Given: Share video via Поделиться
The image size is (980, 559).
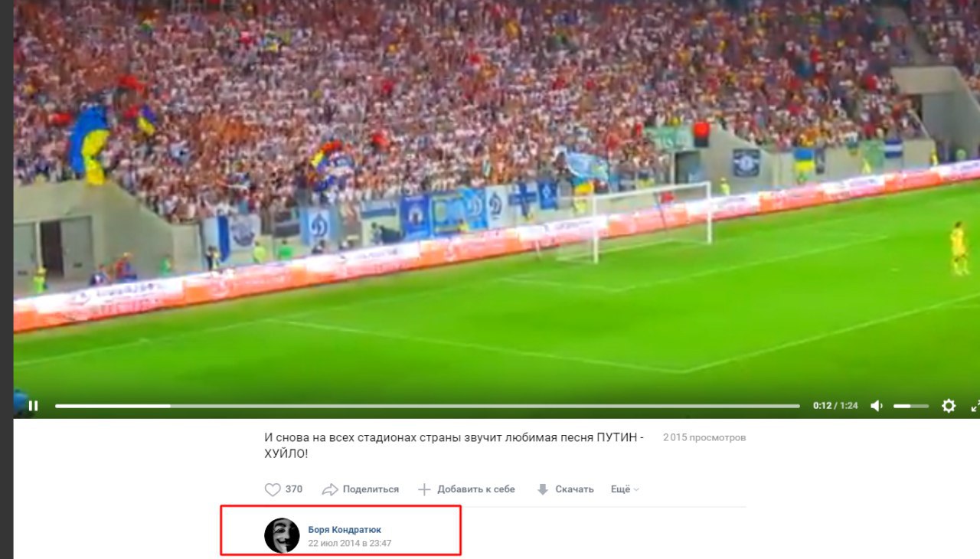Looking at the screenshot, I should (x=371, y=489).
